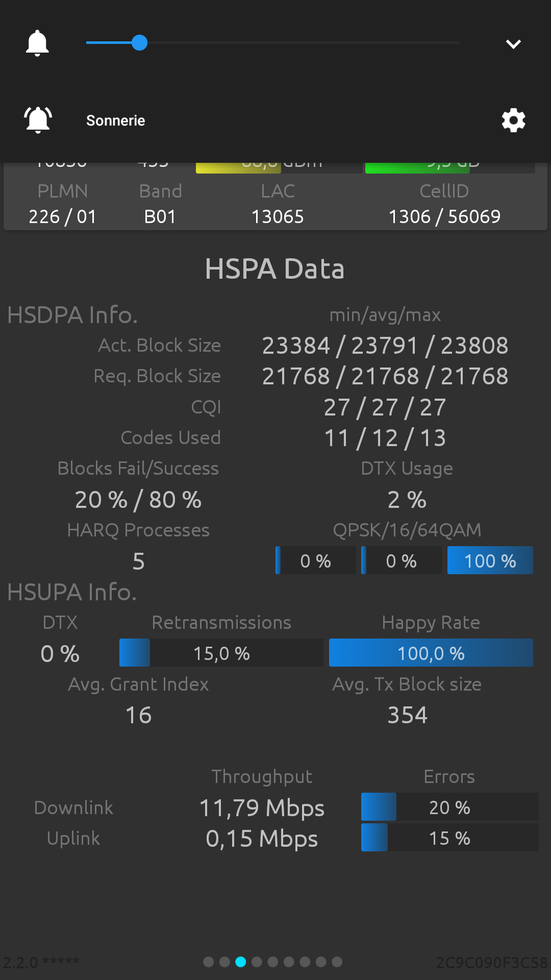Tap the 64QAM 100 % bar
This screenshot has width=551, height=980.
point(490,560)
